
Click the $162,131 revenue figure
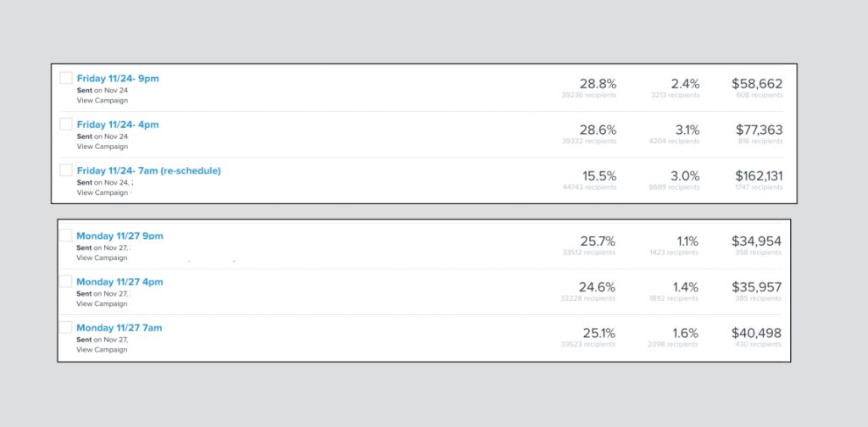[x=757, y=175]
